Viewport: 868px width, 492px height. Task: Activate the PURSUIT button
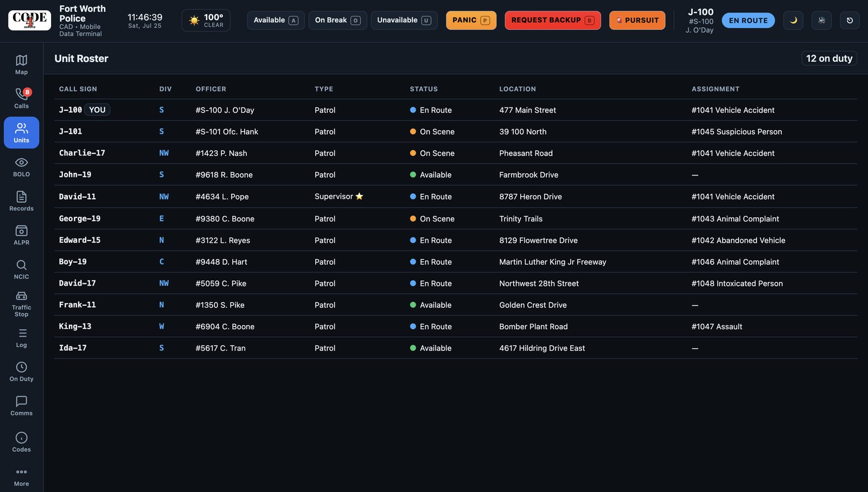(637, 21)
